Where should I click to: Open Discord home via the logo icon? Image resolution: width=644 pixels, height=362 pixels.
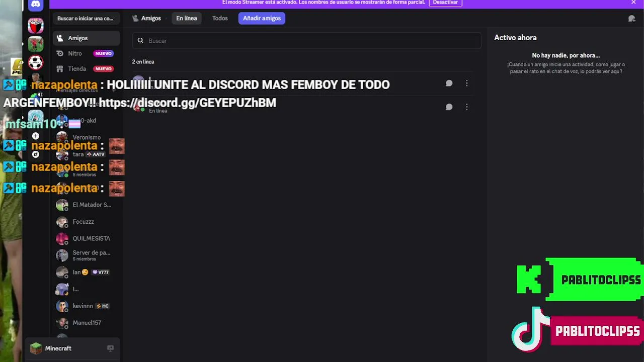coord(35,5)
